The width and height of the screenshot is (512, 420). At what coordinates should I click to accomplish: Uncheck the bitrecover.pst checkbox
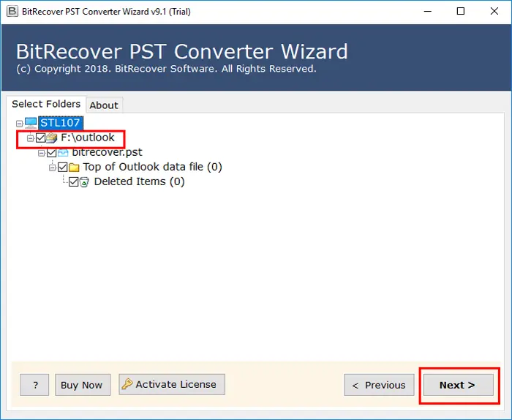[x=52, y=152]
